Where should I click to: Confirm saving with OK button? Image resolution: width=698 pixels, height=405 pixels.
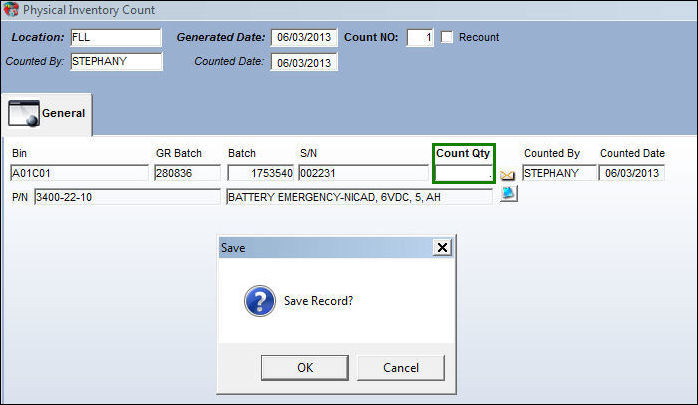click(305, 368)
